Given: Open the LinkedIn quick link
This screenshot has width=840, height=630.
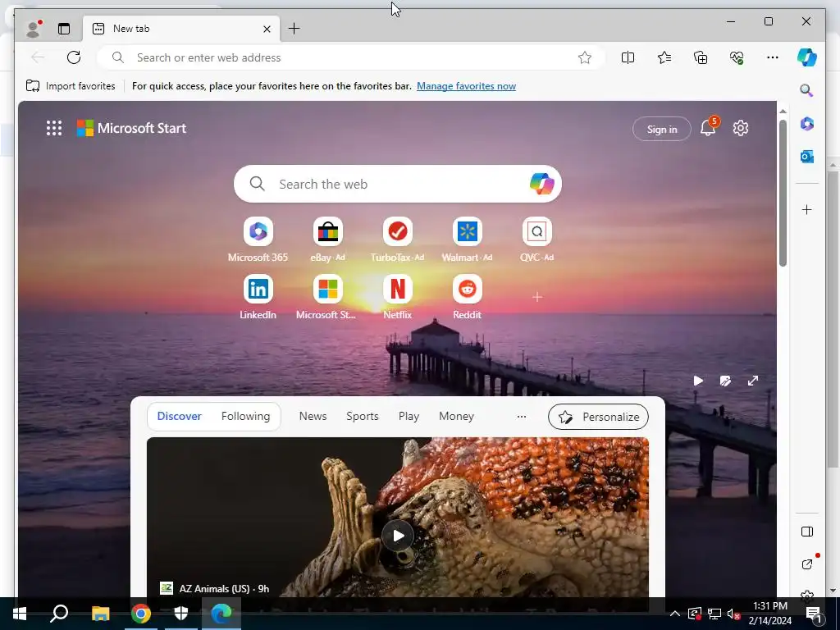Looking at the screenshot, I should [258, 297].
